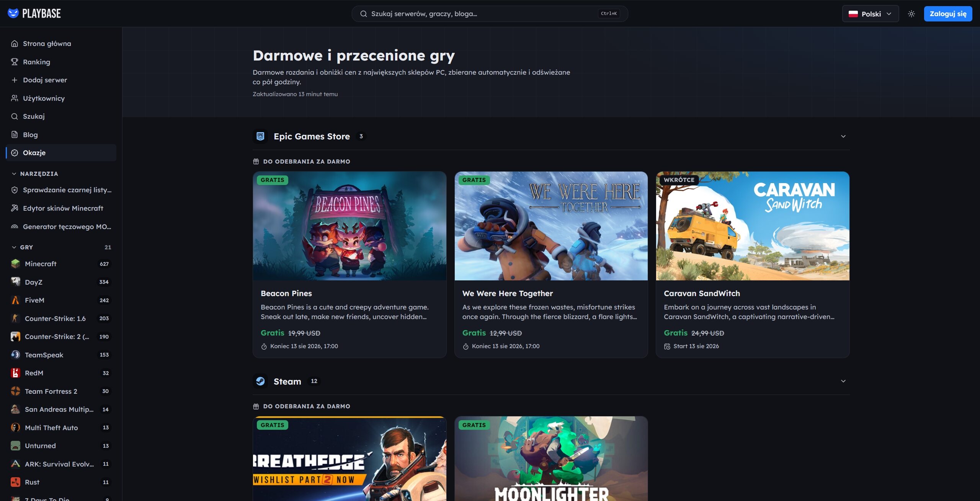
Task: Click the DayZ game icon
Action: (15, 282)
